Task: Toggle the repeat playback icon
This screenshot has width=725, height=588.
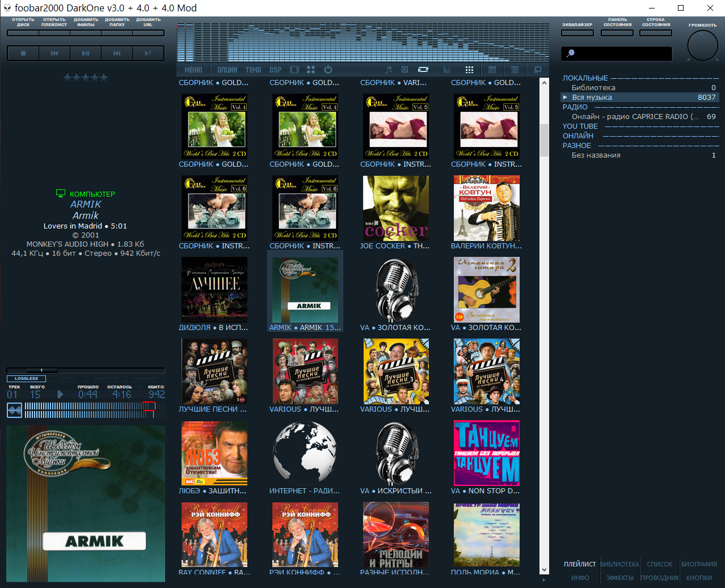Action: [x=423, y=70]
